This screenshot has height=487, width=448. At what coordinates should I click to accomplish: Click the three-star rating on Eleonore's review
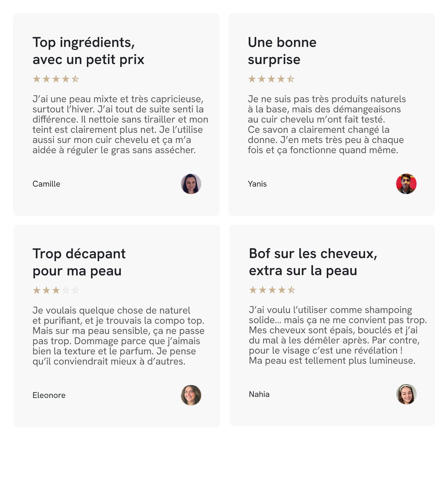pos(56,290)
